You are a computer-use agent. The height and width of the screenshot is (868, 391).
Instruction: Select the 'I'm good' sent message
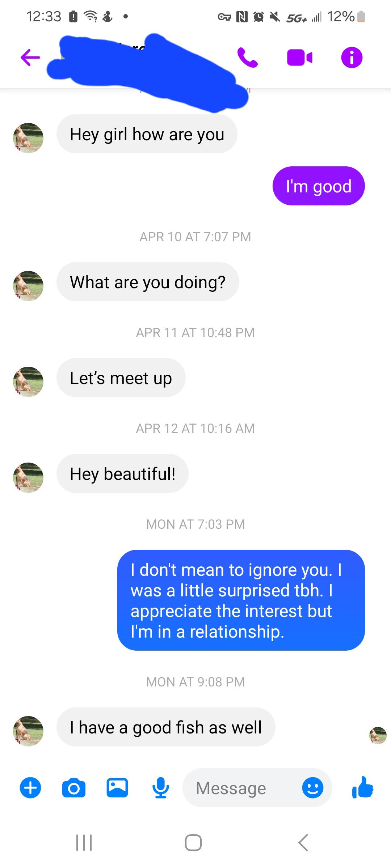(319, 186)
